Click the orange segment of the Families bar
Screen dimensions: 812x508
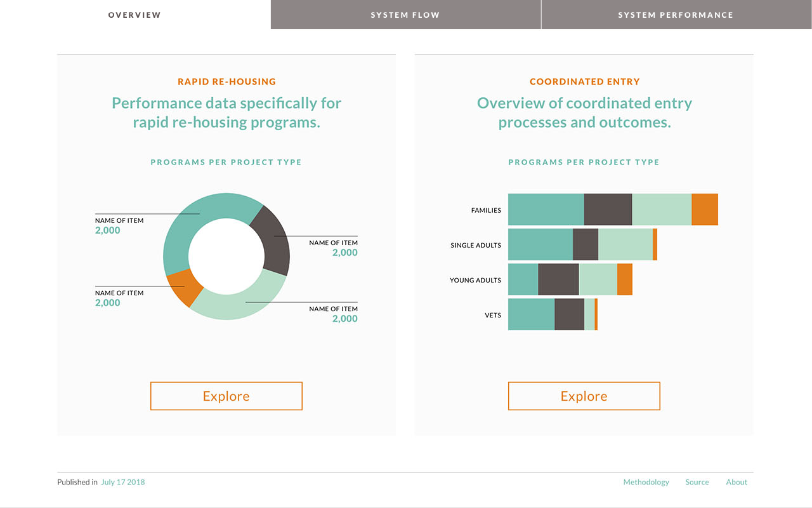pos(705,210)
